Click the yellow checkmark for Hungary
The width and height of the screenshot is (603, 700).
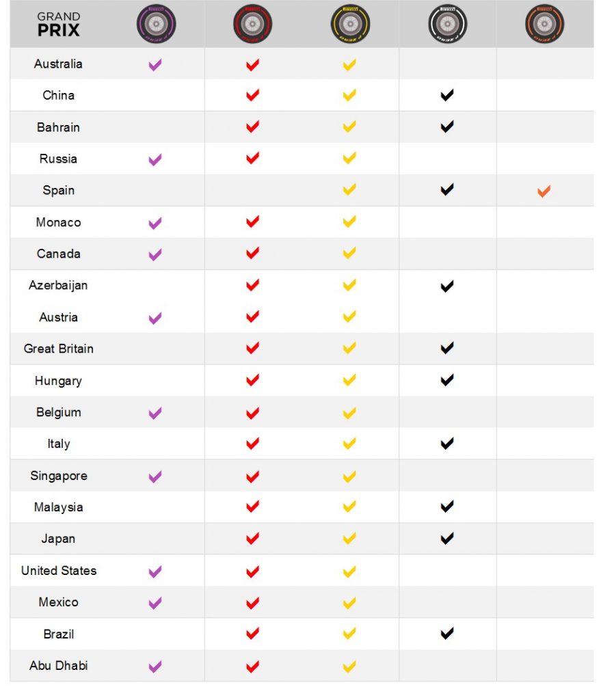tap(349, 380)
